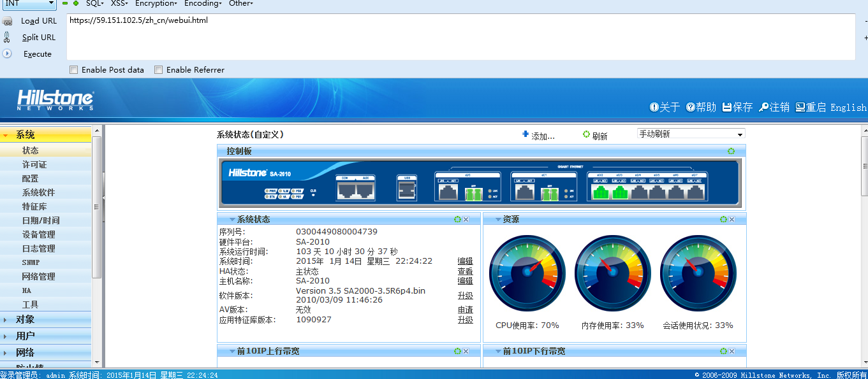Select SNMP in sidebar

(x=46, y=262)
